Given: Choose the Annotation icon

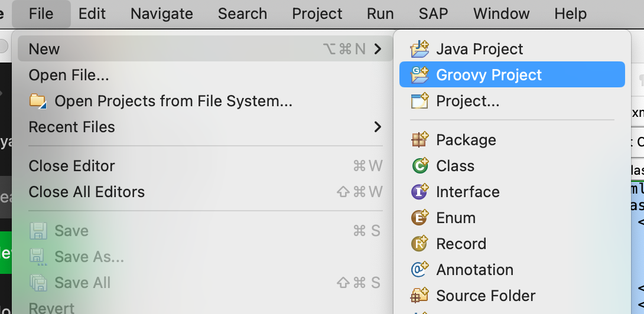Looking at the screenshot, I should point(419,270).
